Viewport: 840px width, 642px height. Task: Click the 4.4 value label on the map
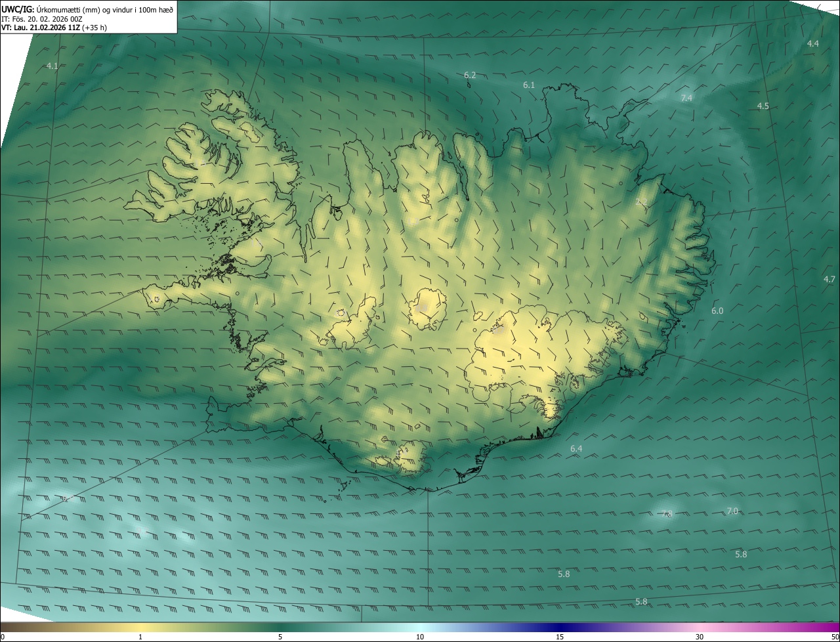(813, 43)
